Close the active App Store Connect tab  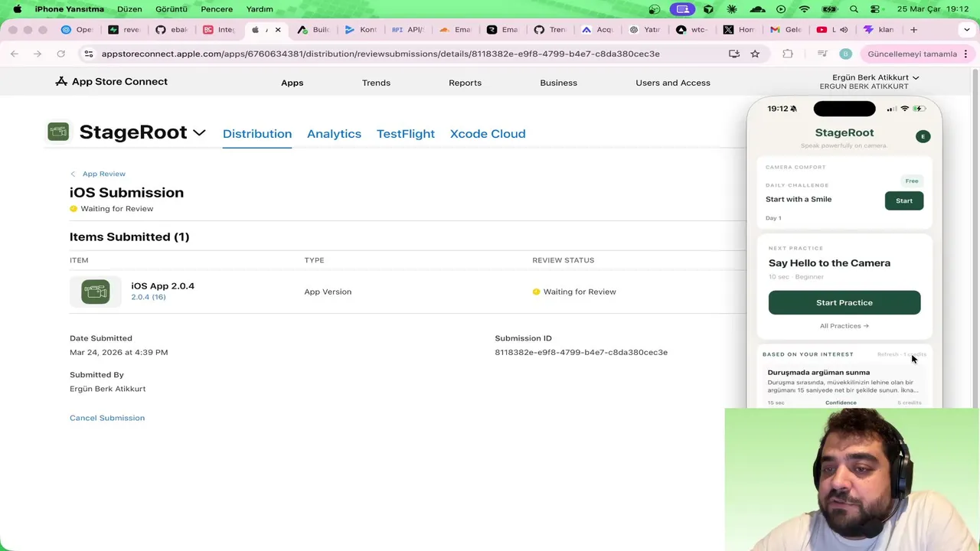(x=278, y=30)
